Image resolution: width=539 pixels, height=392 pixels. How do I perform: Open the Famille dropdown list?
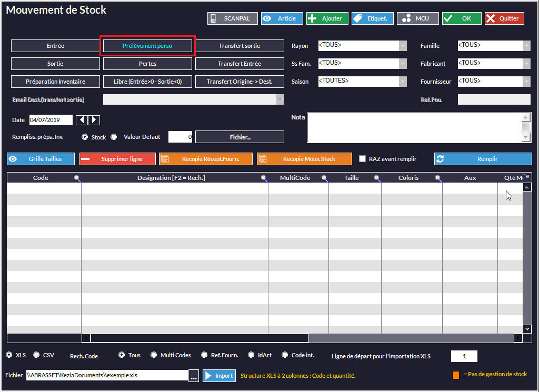[x=526, y=46]
